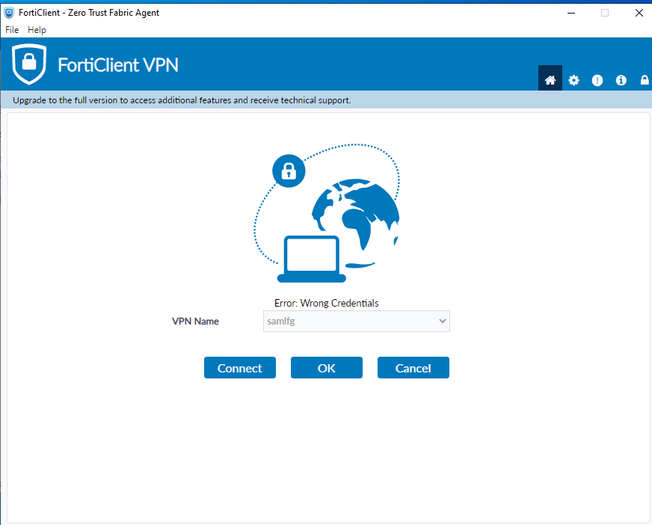Click the FortiClient shield logo
Viewport: 652px width, 525px height.
tap(29, 64)
